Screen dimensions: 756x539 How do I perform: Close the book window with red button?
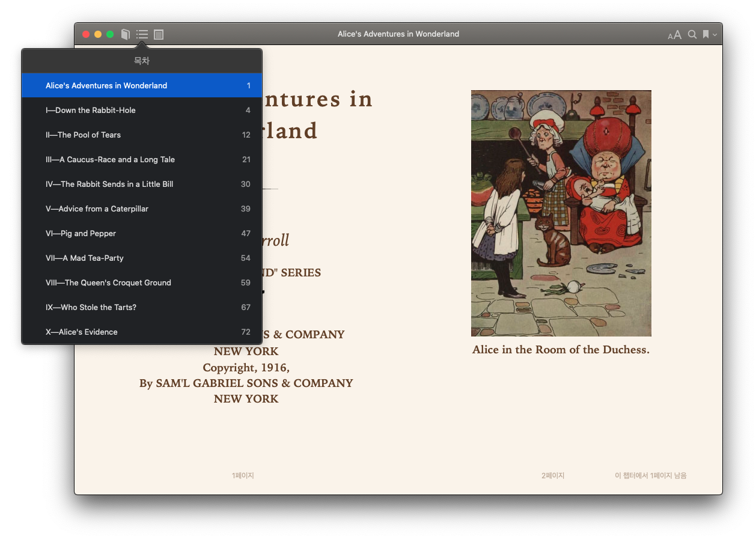pos(86,34)
